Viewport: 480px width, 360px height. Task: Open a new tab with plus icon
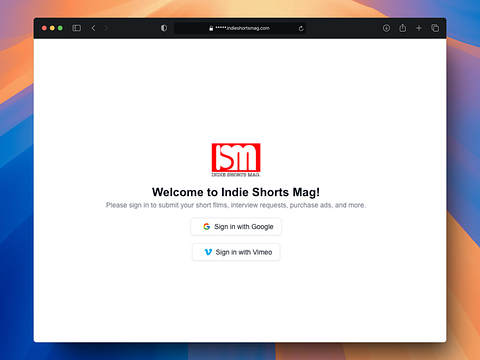click(419, 28)
